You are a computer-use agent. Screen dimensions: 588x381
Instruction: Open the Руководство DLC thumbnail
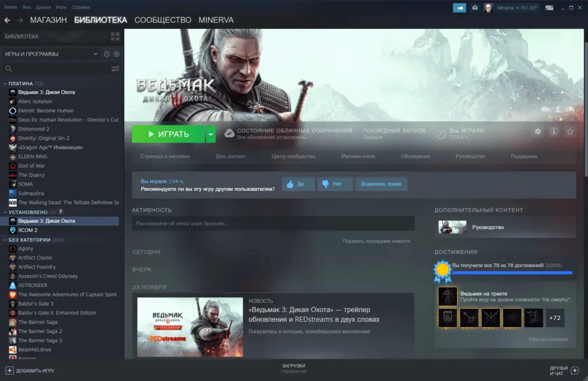[452, 227]
